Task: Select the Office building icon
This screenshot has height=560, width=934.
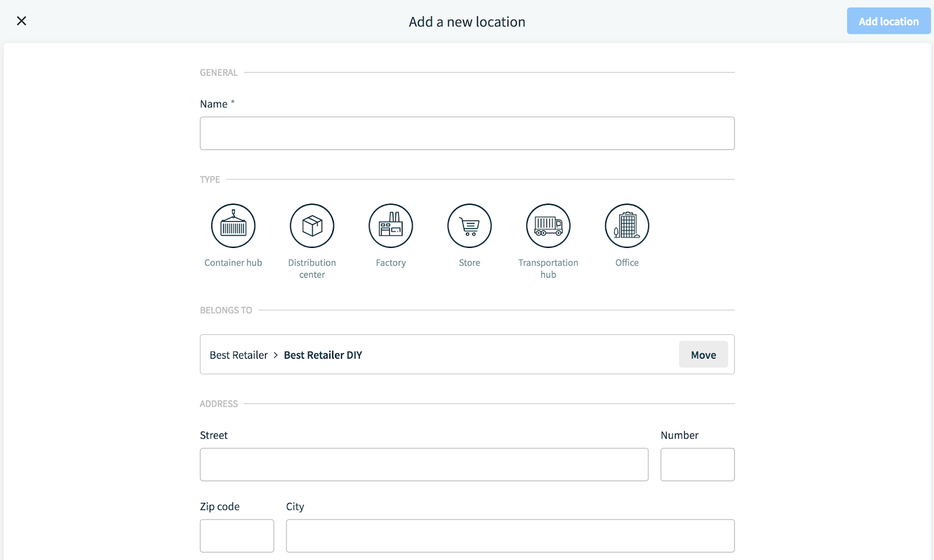Action: tap(626, 226)
